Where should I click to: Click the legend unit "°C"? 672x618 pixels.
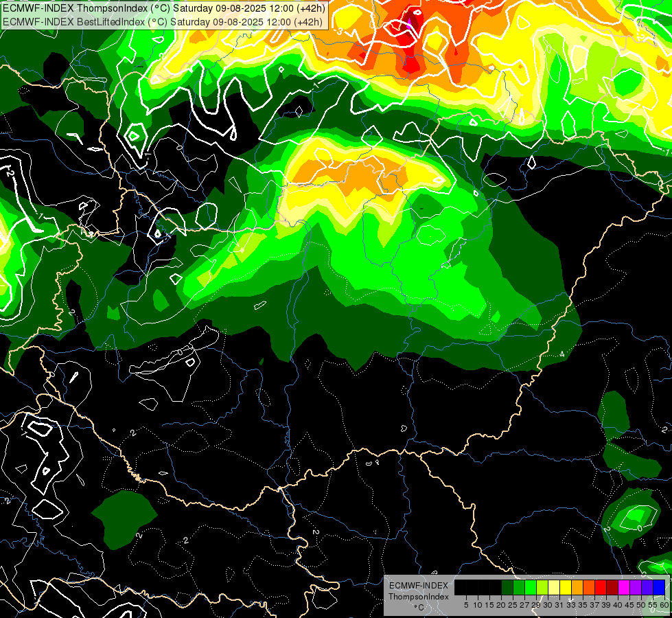click(x=419, y=608)
